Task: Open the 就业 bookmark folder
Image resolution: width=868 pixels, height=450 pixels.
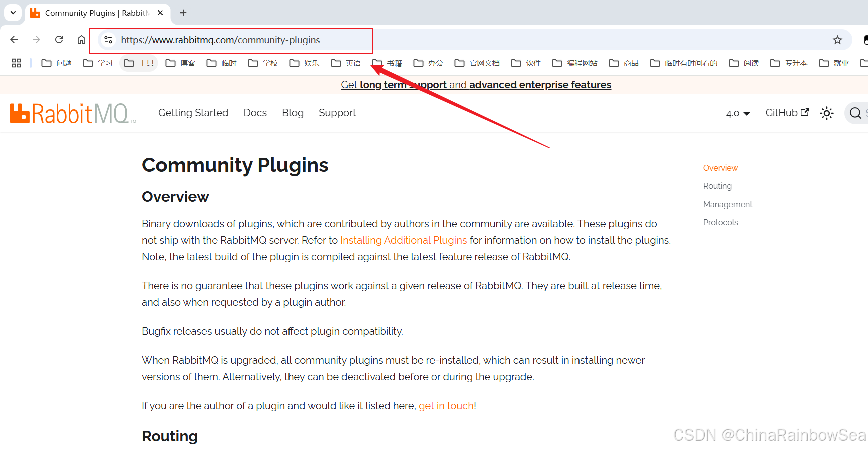Action: pos(834,63)
